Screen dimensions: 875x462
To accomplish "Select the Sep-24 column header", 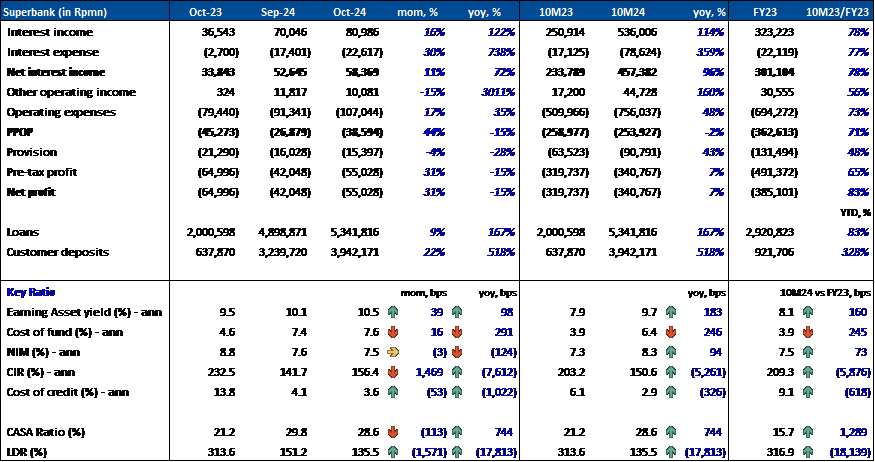I will pyautogui.click(x=277, y=12).
